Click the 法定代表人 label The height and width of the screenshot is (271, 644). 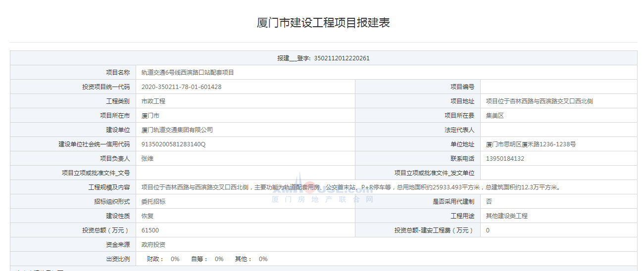tap(459, 130)
